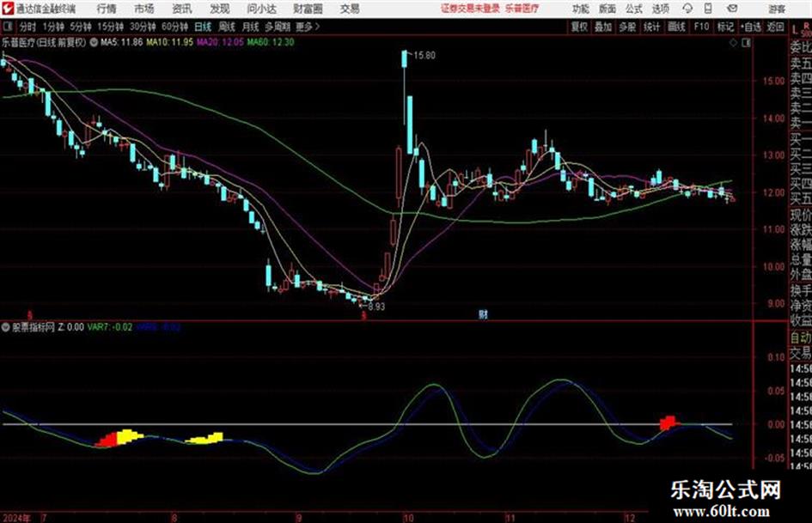Open the 交易 menu
The height and width of the screenshot is (523, 812).
(x=350, y=9)
